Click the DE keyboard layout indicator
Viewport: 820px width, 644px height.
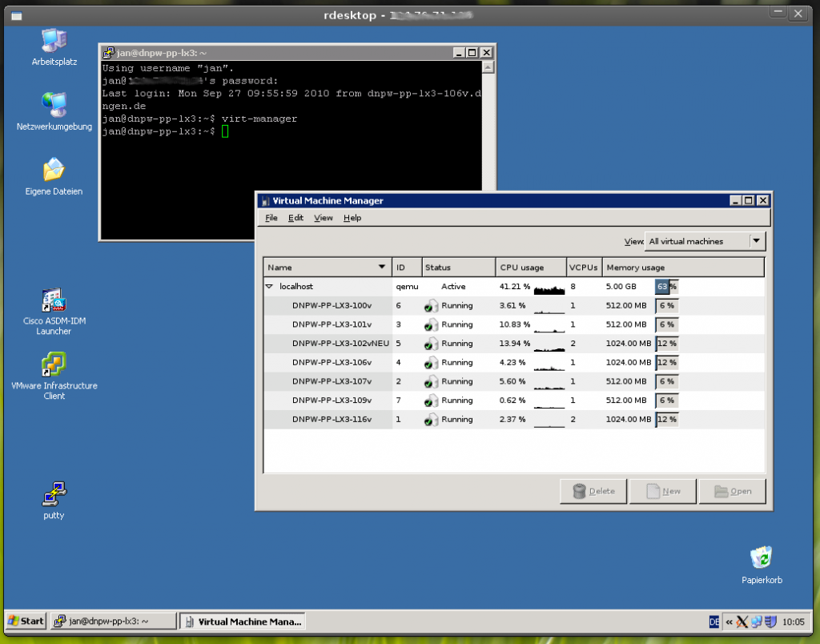click(x=713, y=621)
